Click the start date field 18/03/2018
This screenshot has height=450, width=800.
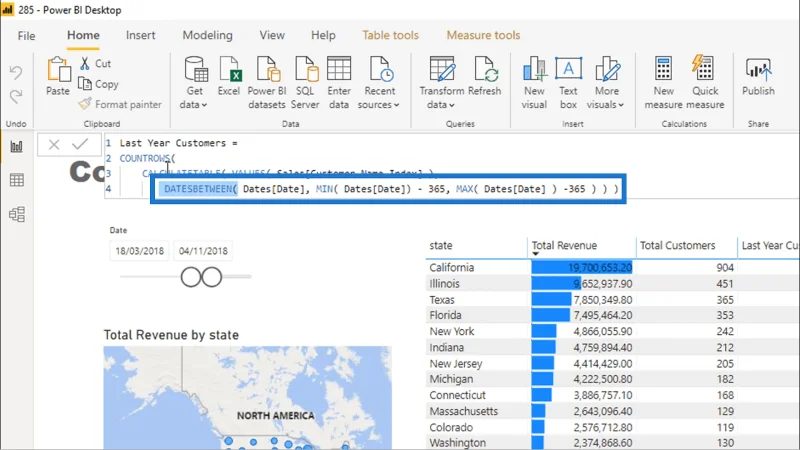[x=139, y=251]
